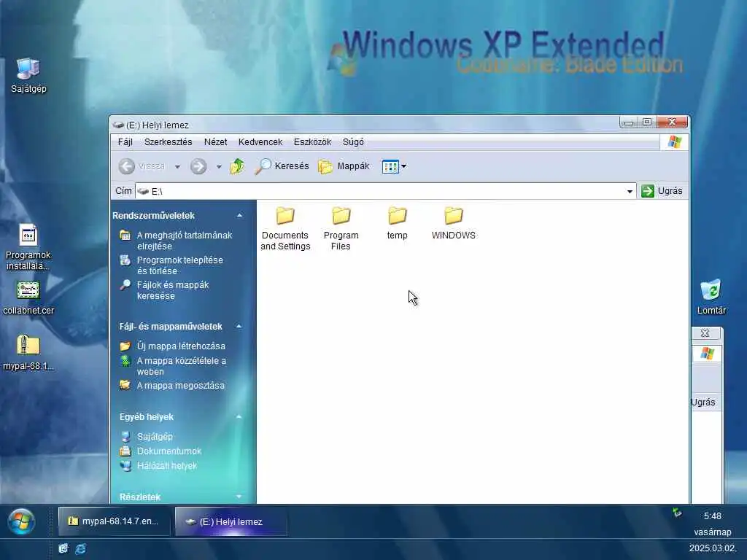Open the Back history dropdown arrow
Screen dimensions: 747x560
[x=177, y=167]
